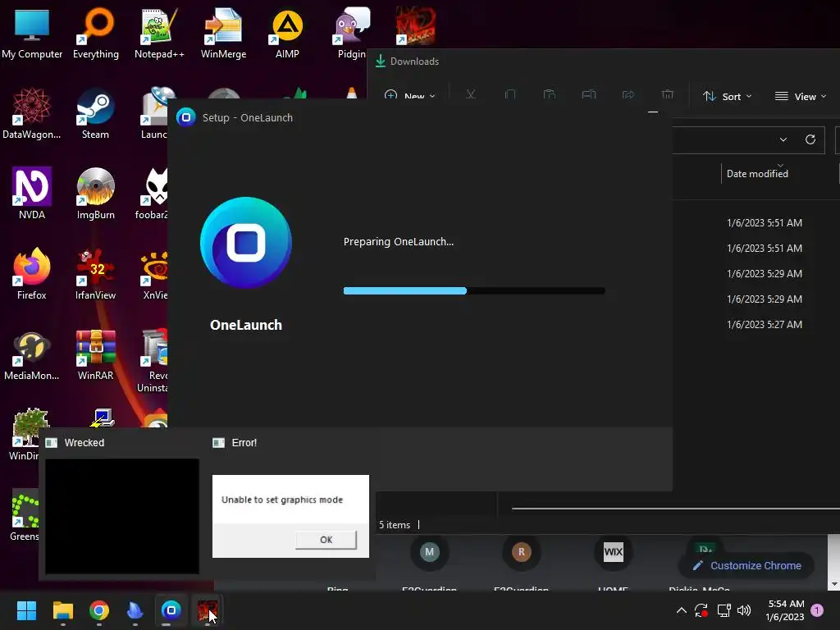The image size is (840, 630).
Task: Sort by Date modified column header
Action: coord(757,174)
